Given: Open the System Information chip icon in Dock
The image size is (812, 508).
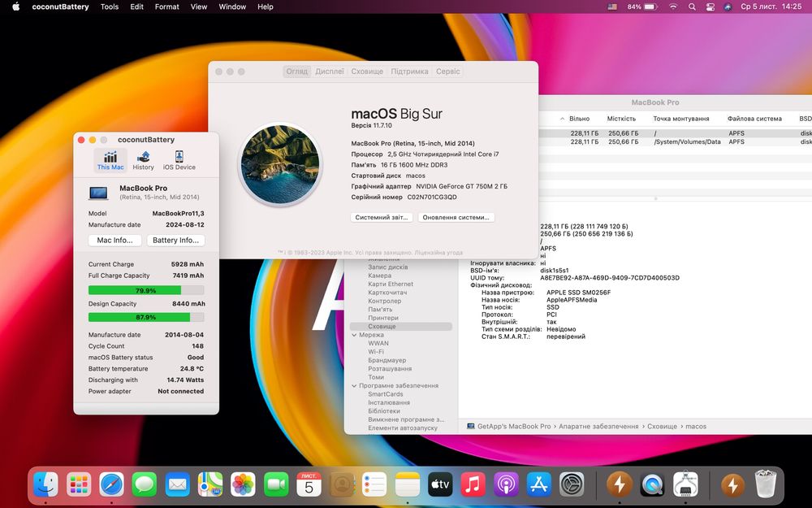Looking at the screenshot, I should (685, 484).
